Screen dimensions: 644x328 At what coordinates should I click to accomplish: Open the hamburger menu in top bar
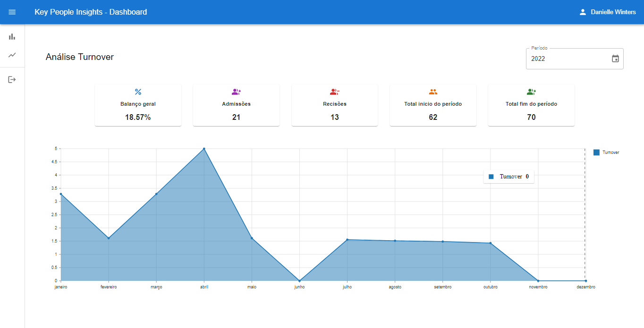(12, 12)
